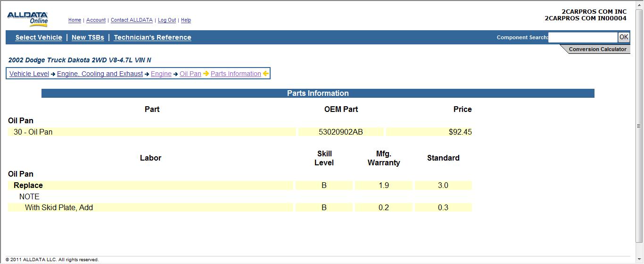Viewport: 644px width, 264px height.
Task: Click the Replace warranty time 1.9
Action: 384,185
